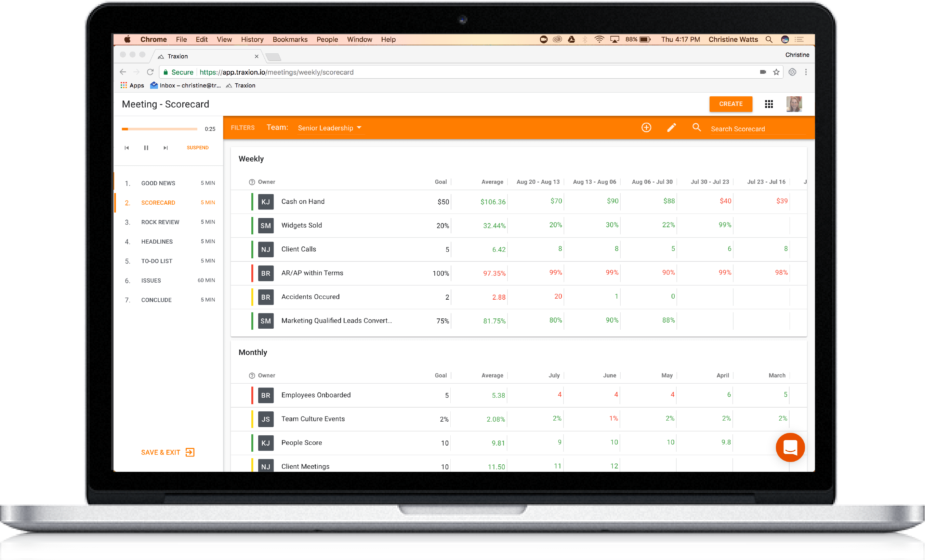This screenshot has height=560, width=925.
Task: Go to Issues agenda item
Action: point(169,281)
